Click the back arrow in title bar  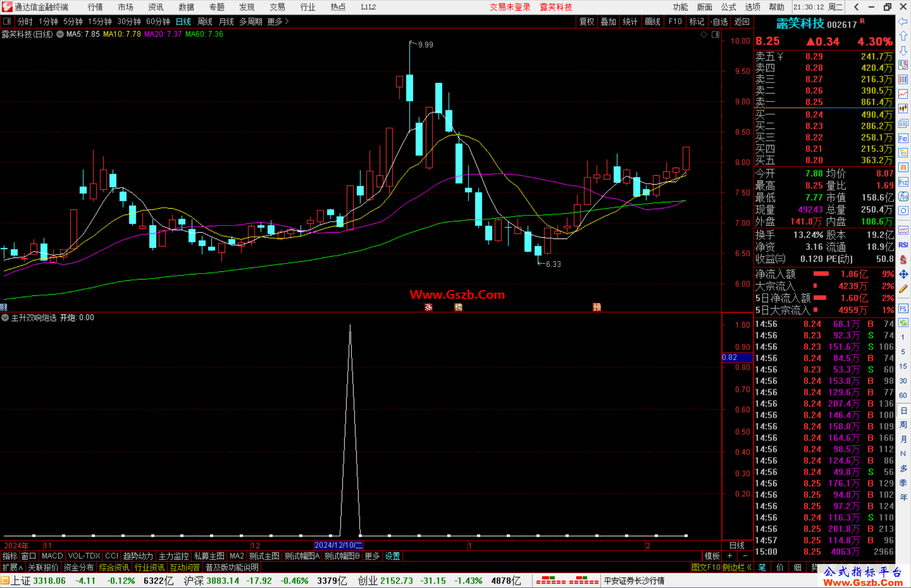pyautogui.click(x=856, y=7)
